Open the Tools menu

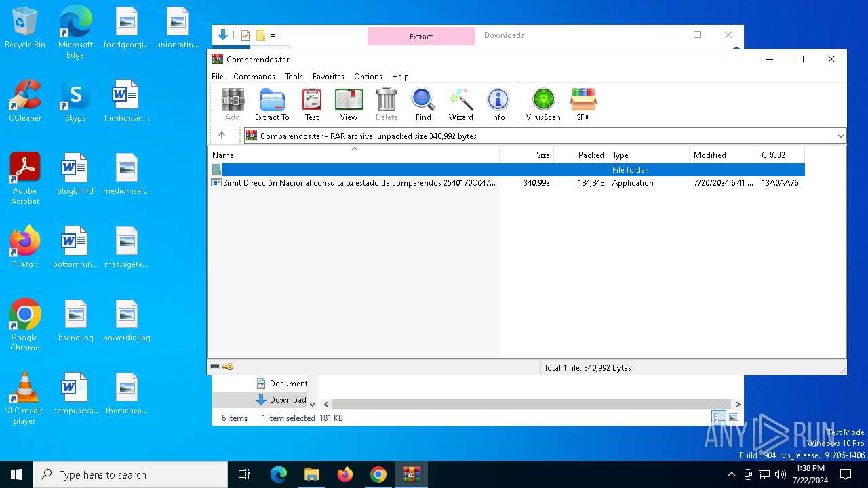(x=294, y=77)
